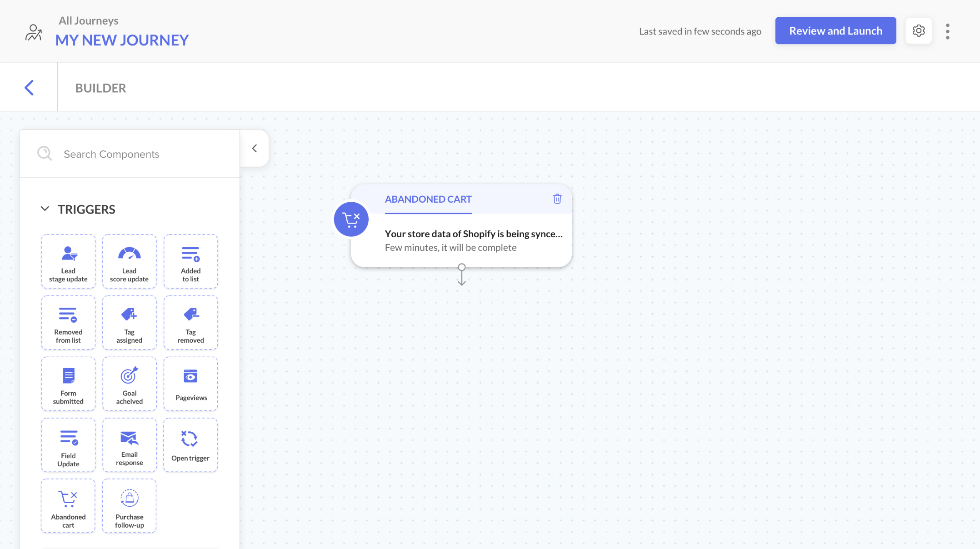The width and height of the screenshot is (980, 549).
Task: Click the back arrow to close sidebar
Action: [255, 148]
